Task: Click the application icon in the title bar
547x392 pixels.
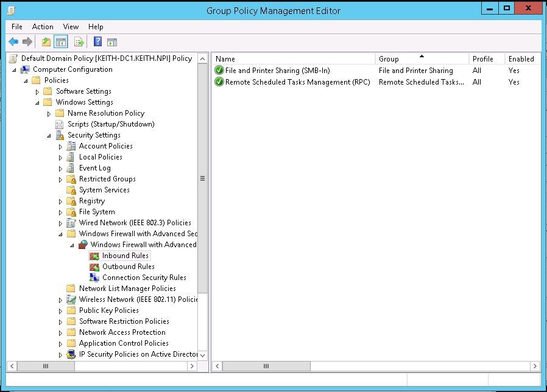Action: point(12,11)
